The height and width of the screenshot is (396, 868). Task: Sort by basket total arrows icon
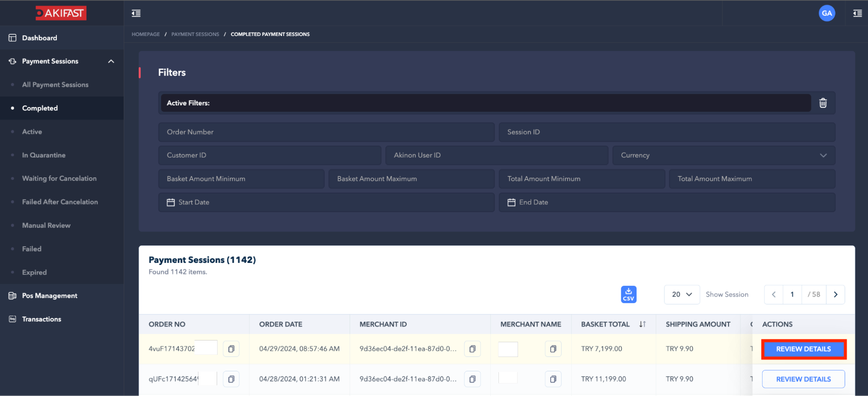click(642, 324)
